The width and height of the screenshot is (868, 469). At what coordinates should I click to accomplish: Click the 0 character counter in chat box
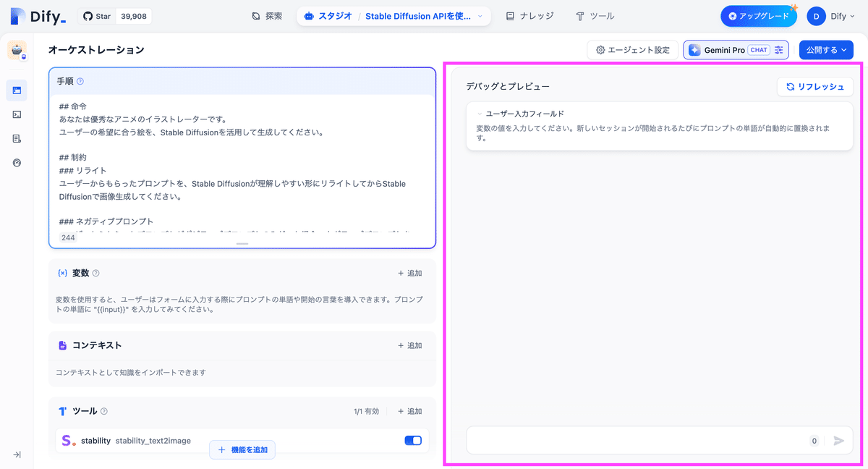coord(814,440)
